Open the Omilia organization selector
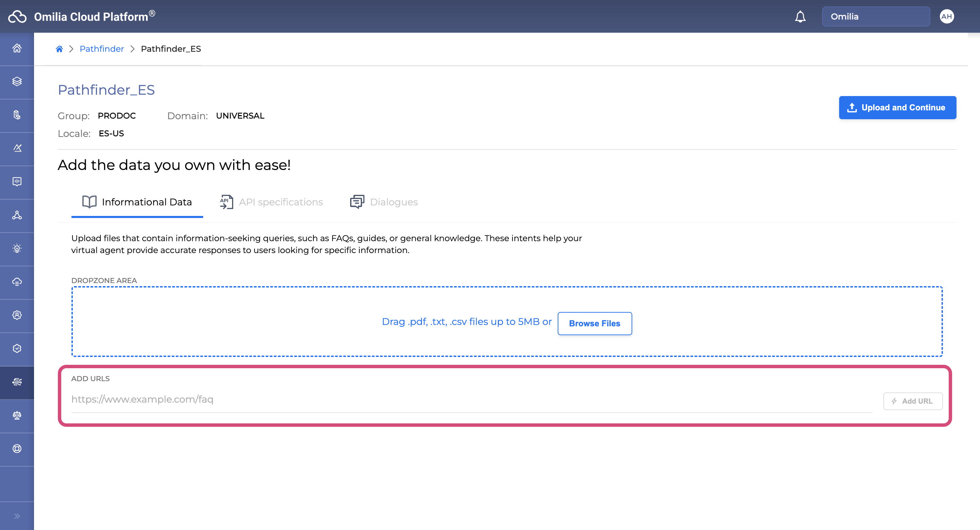This screenshot has width=980, height=530. coord(876,17)
